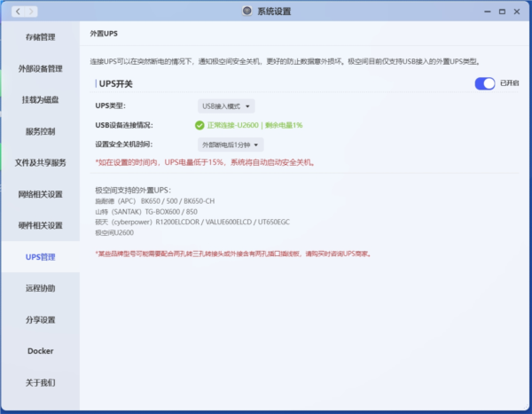Click the 外置UPS page header
The width and height of the screenshot is (532, 414).
pyautogui.click(x=104, y=34)
